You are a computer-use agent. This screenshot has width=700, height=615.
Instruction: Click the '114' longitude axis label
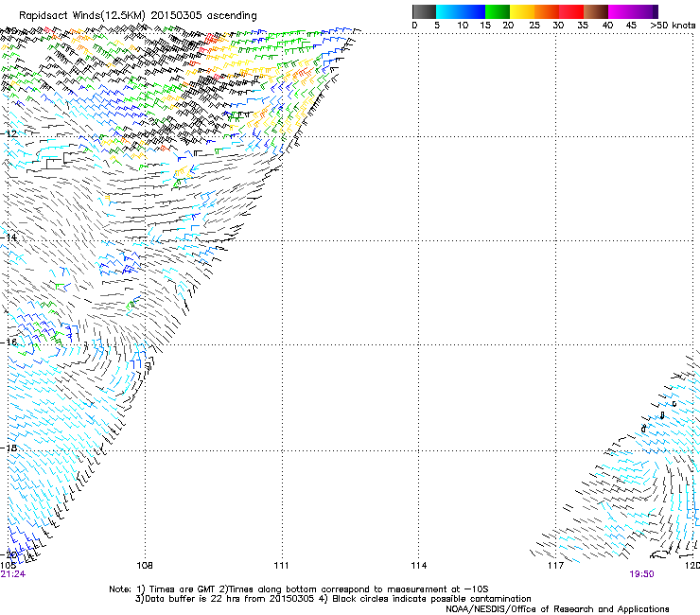pyautogui.click(x=419, y=566)
